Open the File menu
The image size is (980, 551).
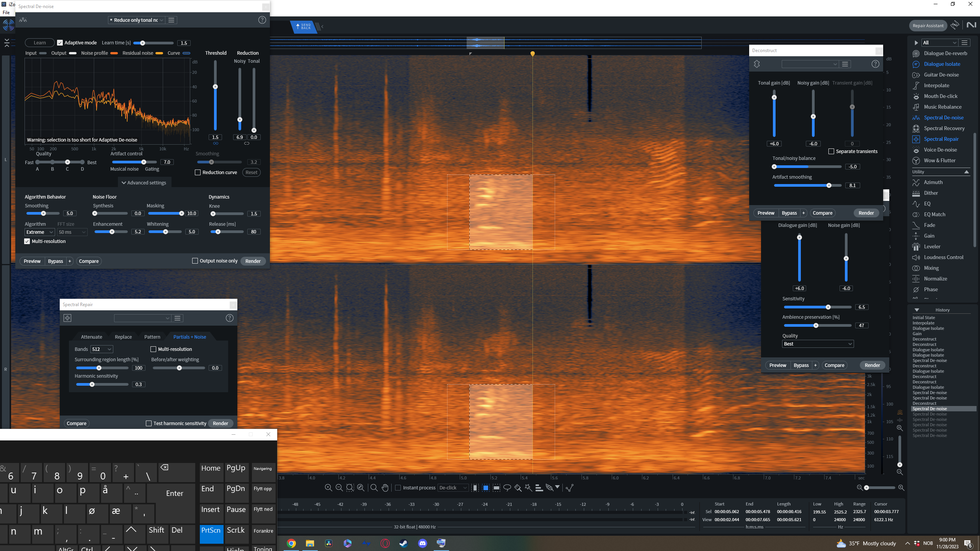pos(6,12)
